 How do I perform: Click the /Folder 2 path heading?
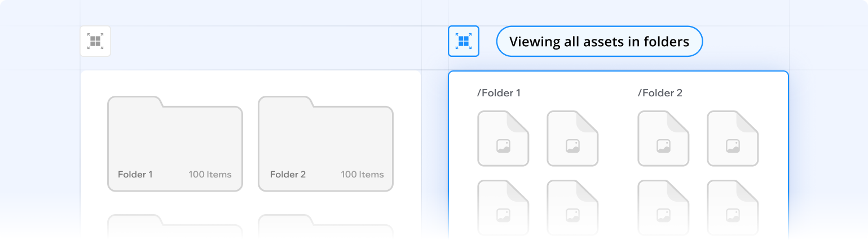click(660, 93)
